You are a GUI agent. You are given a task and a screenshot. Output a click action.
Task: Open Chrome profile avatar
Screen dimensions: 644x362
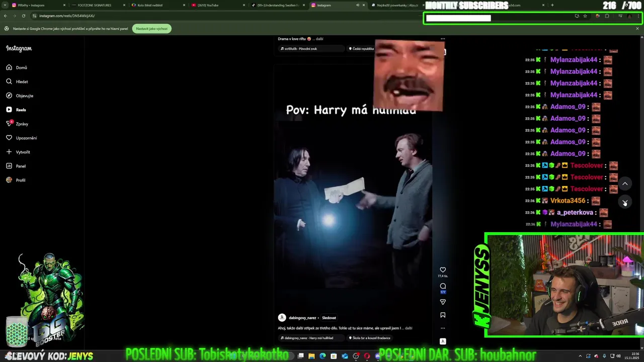[629, 16]
